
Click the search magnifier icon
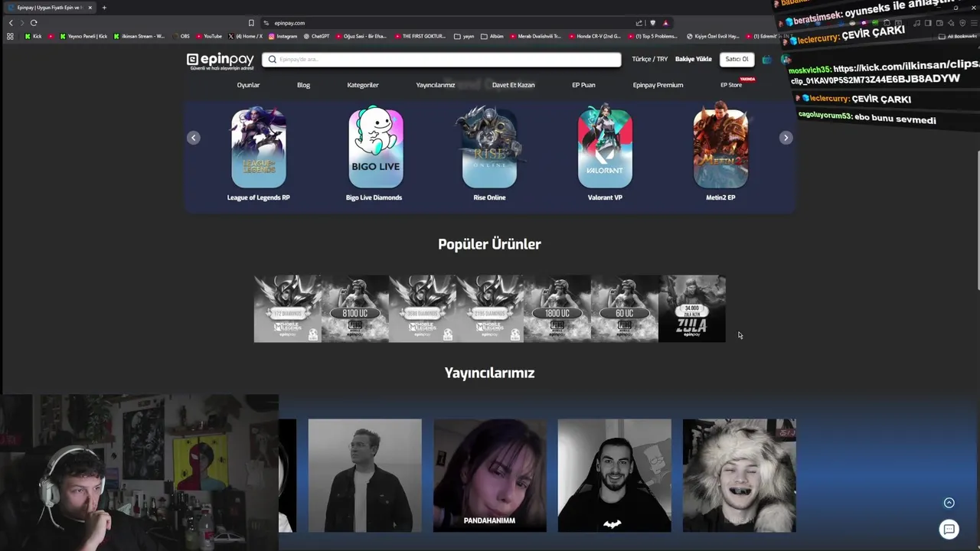(x=272, y=59)
